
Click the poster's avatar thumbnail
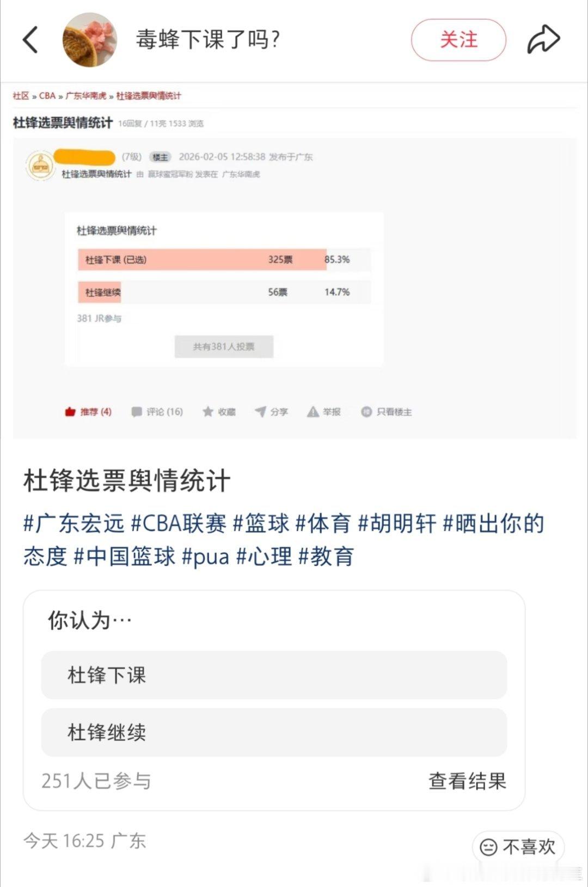pyautogui.click(x=88, y=40)
